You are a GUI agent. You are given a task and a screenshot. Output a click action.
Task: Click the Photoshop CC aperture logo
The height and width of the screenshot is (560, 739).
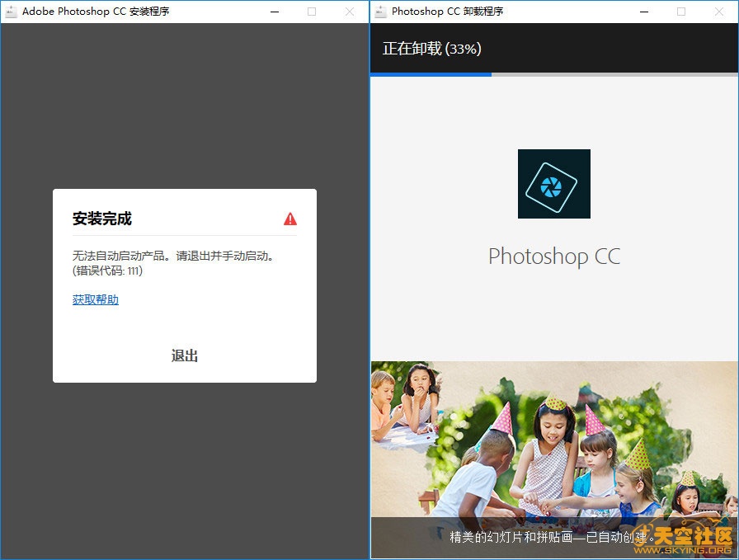(x=553, y=184)
